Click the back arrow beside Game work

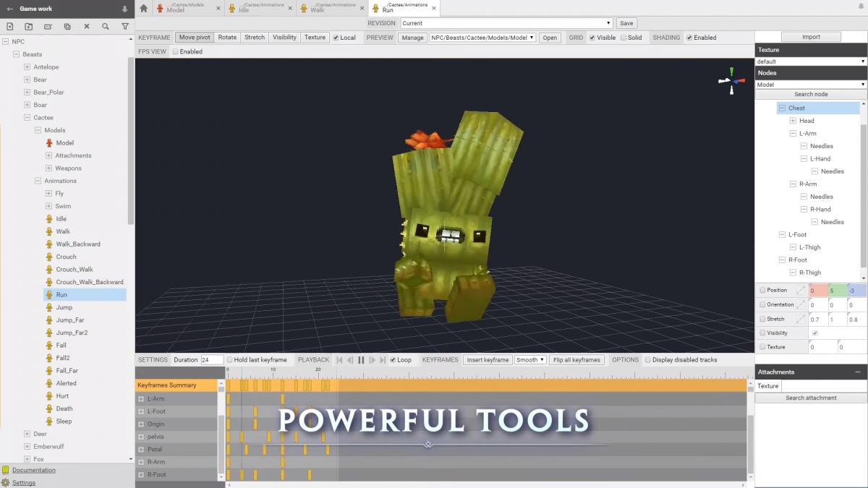[x=10, y=9]
